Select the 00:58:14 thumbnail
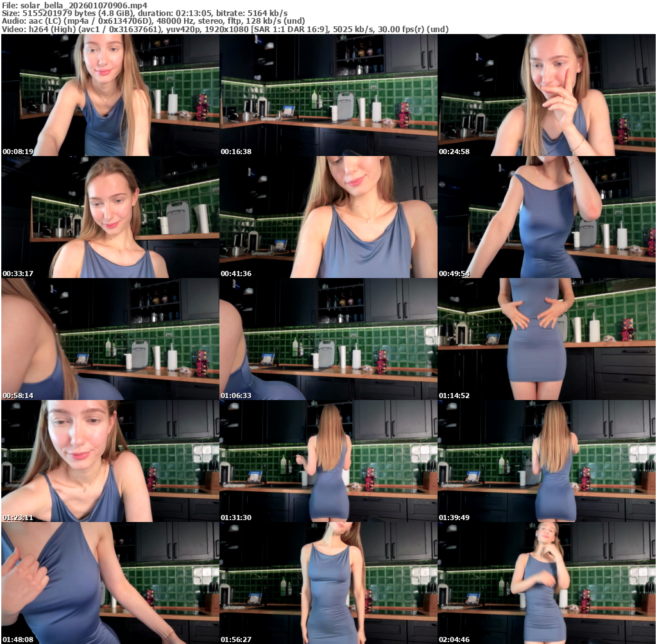This screenshot has height=644, width=657. (110, 339)
